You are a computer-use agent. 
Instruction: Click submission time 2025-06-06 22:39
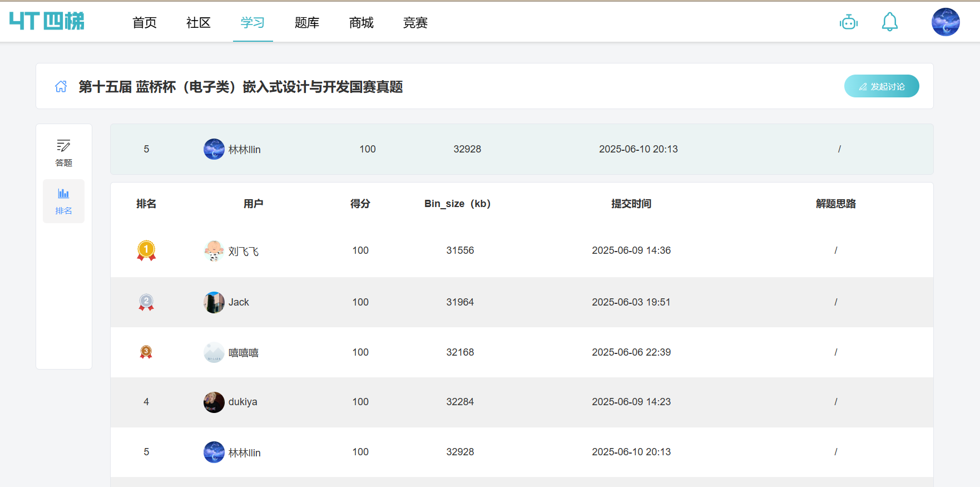click(x=631, y=352)
